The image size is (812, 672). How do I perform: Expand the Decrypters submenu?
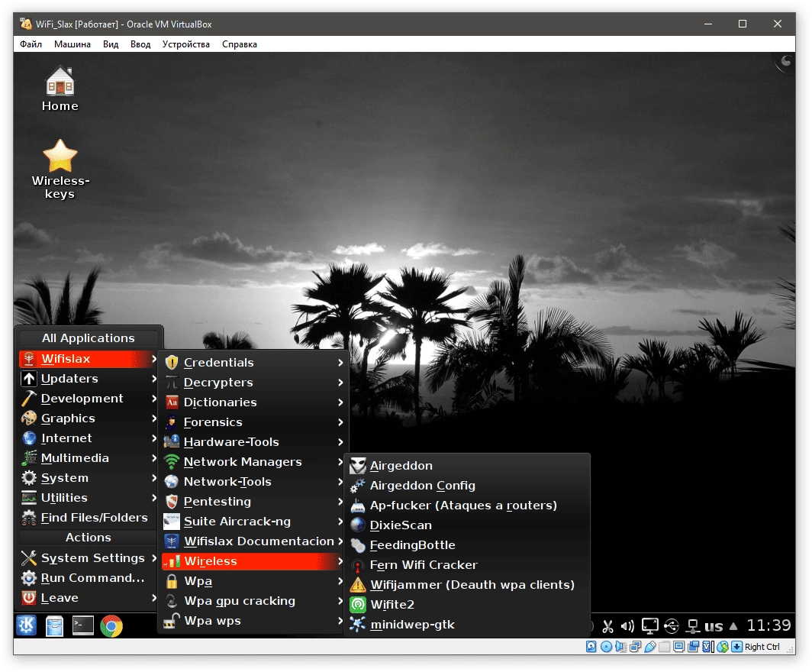253,383
